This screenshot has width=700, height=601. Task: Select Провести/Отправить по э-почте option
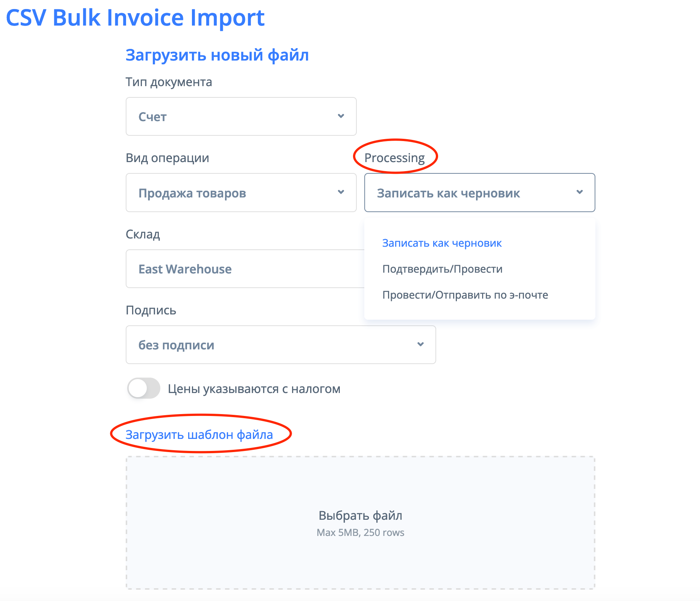point(465,295)
